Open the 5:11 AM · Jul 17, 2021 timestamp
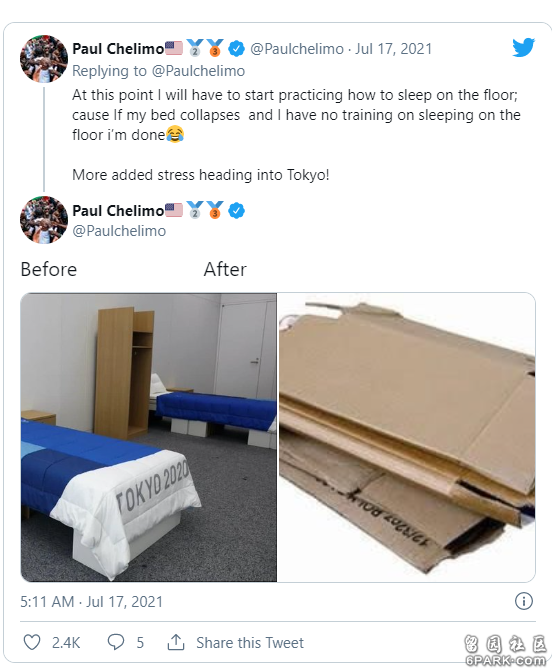Image resolution: width=552 pixels, height=668 pixels. pyautogui.click(x=92, y=602)
